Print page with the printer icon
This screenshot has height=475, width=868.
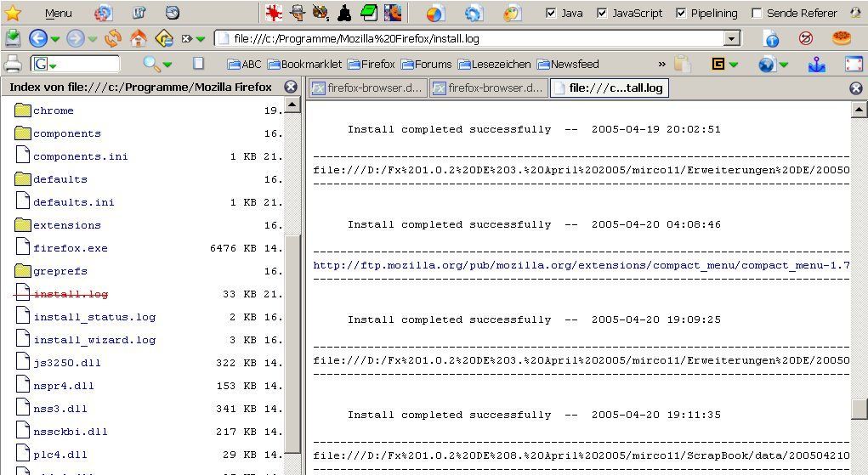coord(14,64)
